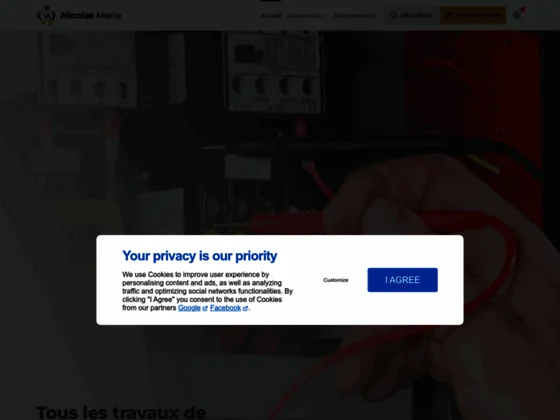
Task: Open the Facebook external link icon
Action: [x=245, y=308]
